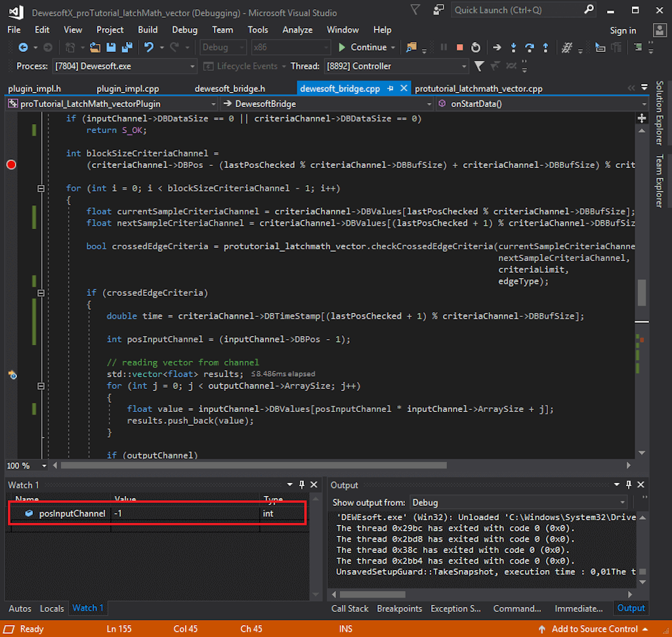Open the onStartData() member dropdown
This screenshot has height=637, width=672.
pyautogui.click(x=542, y=104)
